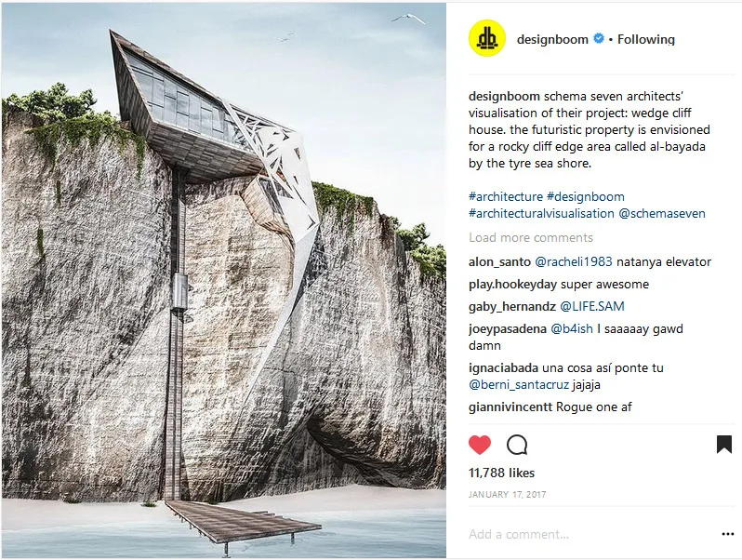
Task: Open the #designboom hashtag link
Action: click(586, 196)
